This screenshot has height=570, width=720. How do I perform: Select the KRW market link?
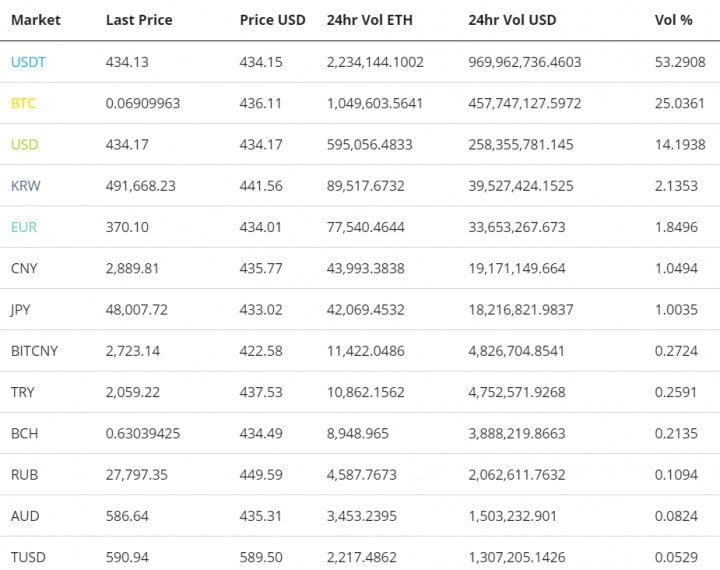click(25, 186)
